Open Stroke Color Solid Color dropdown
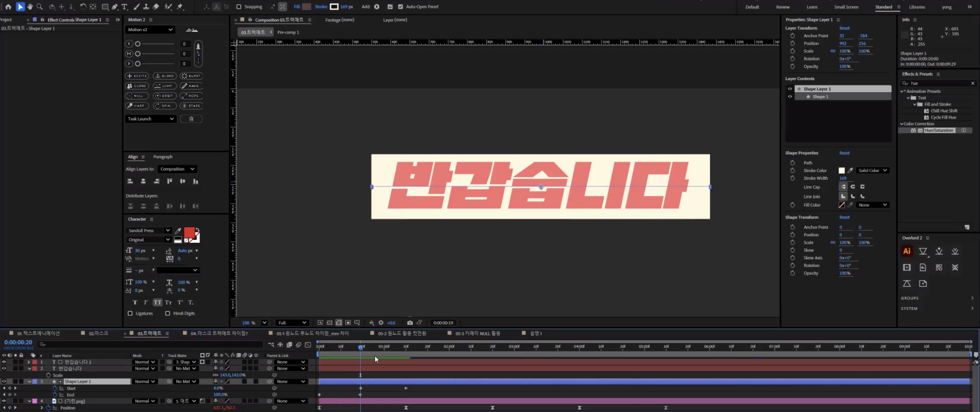980x412 pixels. tap(873, 170)
